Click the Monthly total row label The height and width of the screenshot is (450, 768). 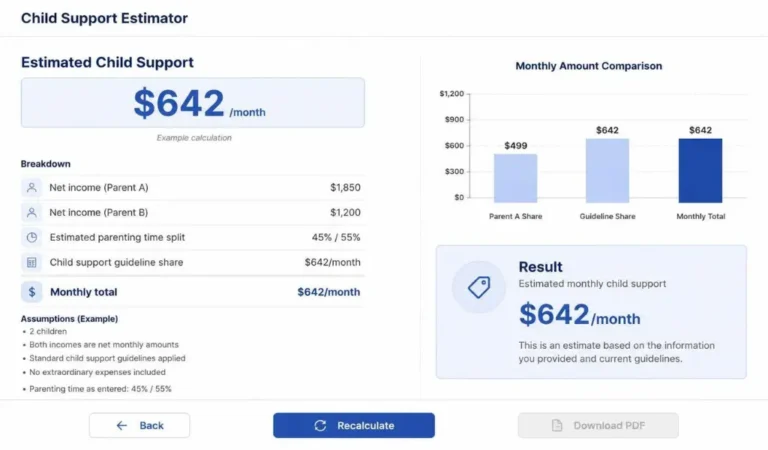point(83,292)
